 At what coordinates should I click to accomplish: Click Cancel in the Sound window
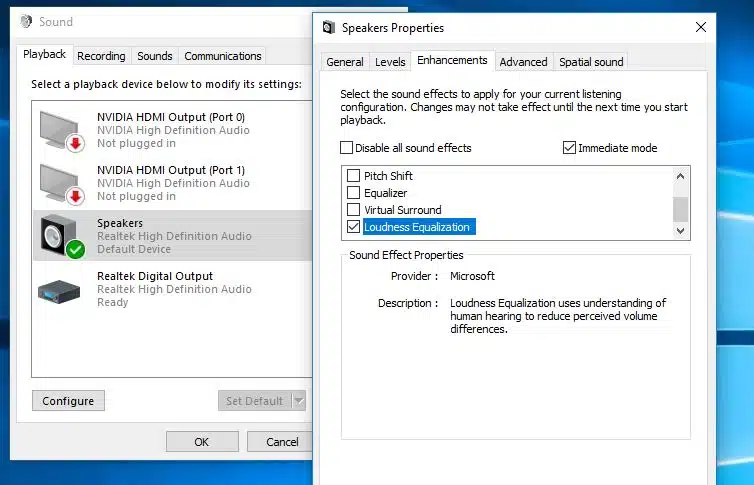coord(282,441)
